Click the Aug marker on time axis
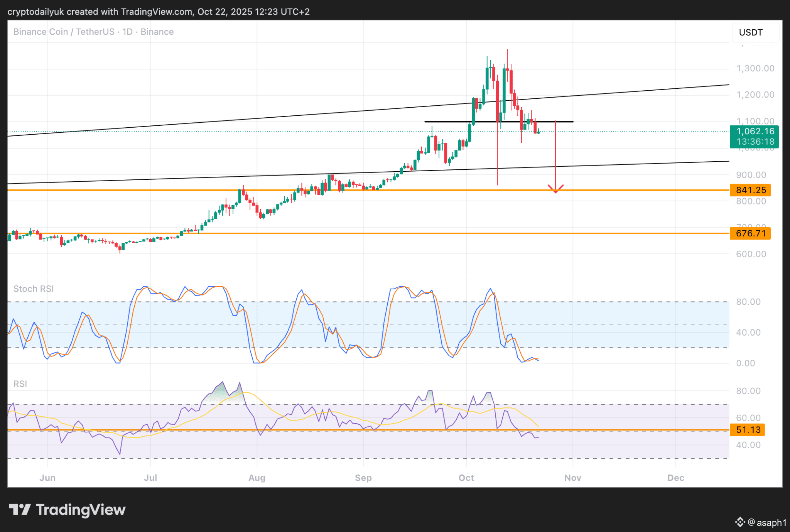The image size is (790, 532). tap(257, 478)
